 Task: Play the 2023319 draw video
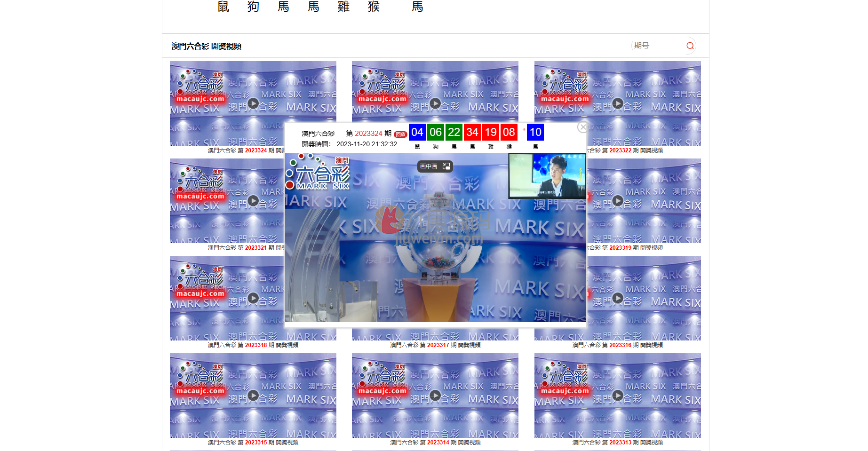[x=618, y=201]
